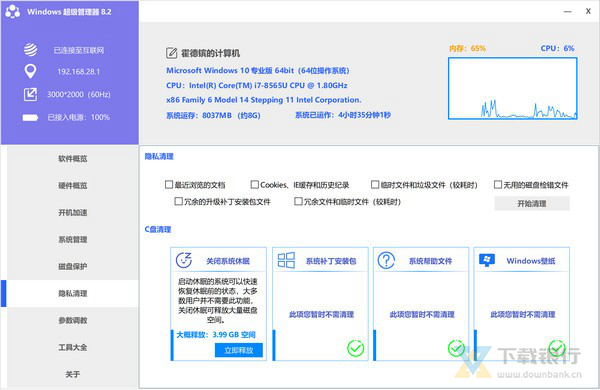Click the Microsoft Windows 10 OS info line
Image resolution: width=600 pixels, height=390 pixels.
click(x=258, y=70)
